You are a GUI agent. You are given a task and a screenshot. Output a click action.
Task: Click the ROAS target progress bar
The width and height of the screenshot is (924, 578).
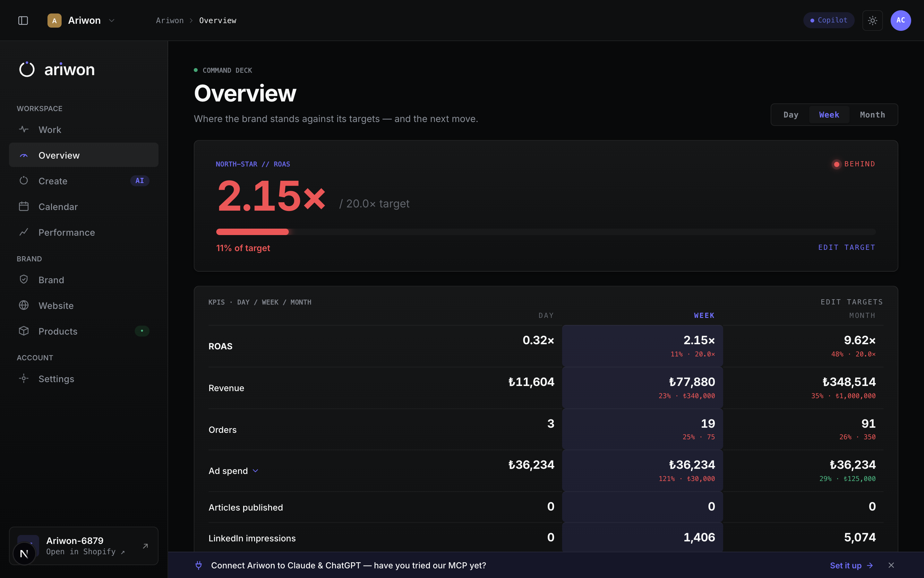546,232
